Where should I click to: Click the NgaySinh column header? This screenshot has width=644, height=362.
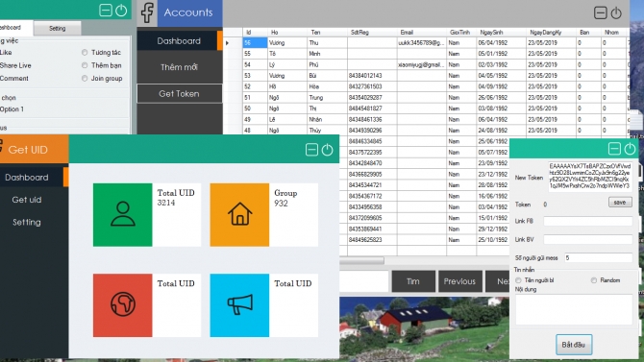pos(501,33)
